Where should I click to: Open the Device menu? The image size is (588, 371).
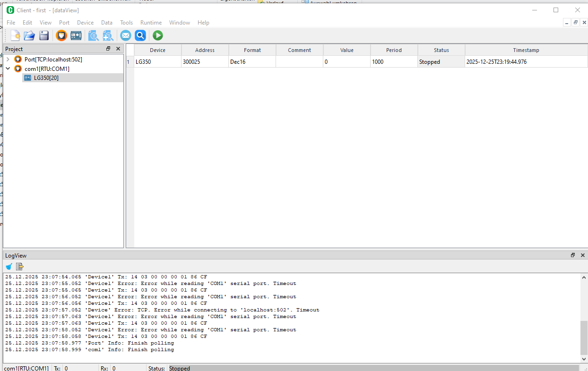(85, 23)
